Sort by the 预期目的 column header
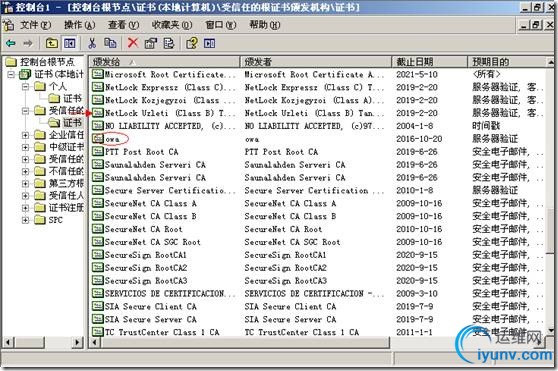 [507, 62]
